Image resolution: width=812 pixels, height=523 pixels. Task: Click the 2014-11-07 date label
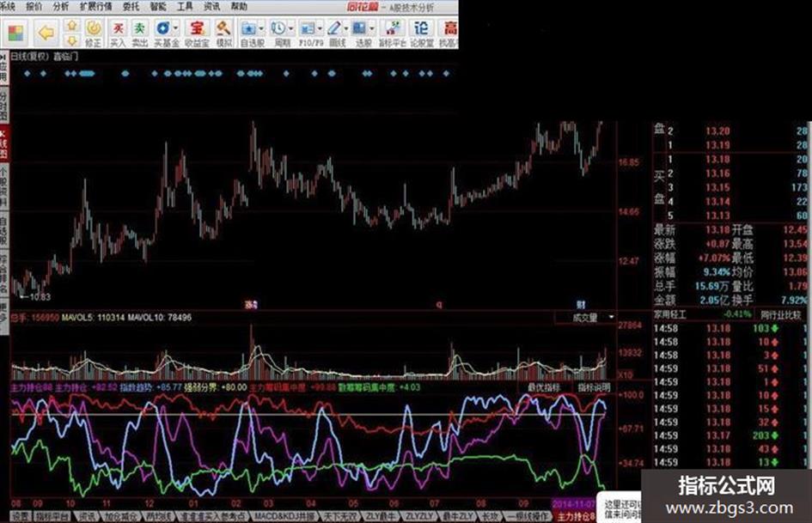574,503
